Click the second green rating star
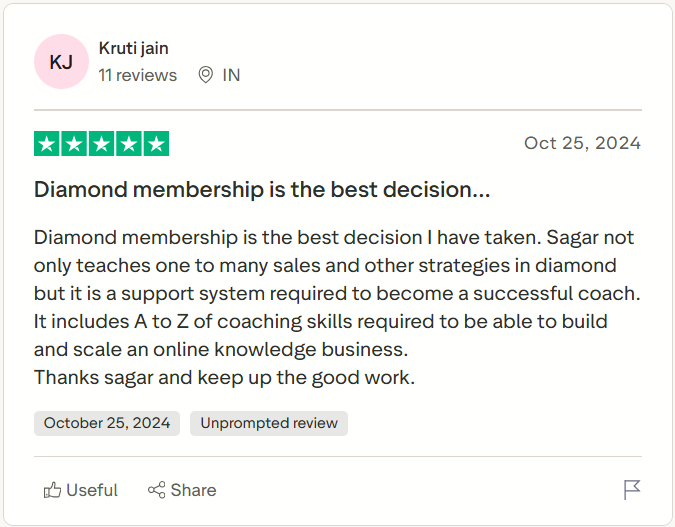 [x=74, y=144]
